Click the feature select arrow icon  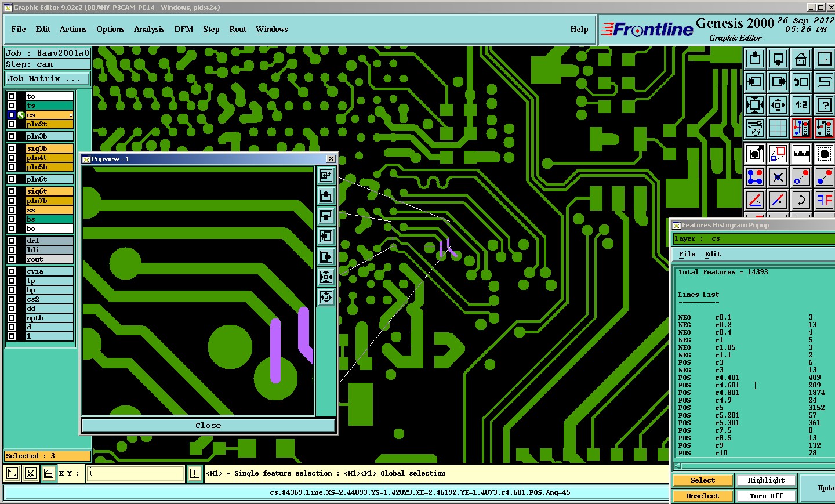point(755,154)
